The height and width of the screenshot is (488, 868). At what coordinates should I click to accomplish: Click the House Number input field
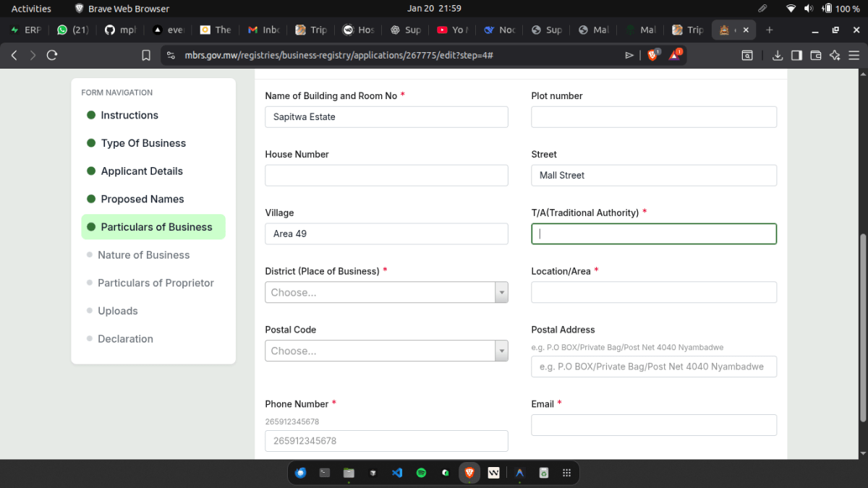coord(386,176)
